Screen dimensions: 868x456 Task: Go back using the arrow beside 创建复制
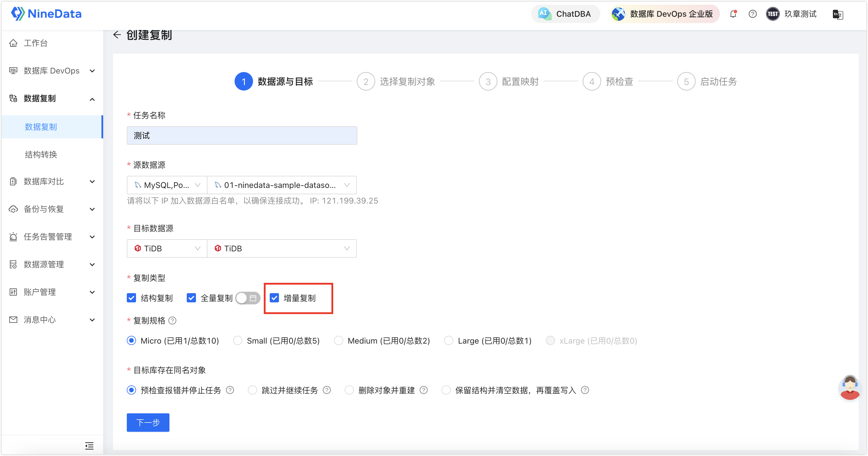[117, 34]
